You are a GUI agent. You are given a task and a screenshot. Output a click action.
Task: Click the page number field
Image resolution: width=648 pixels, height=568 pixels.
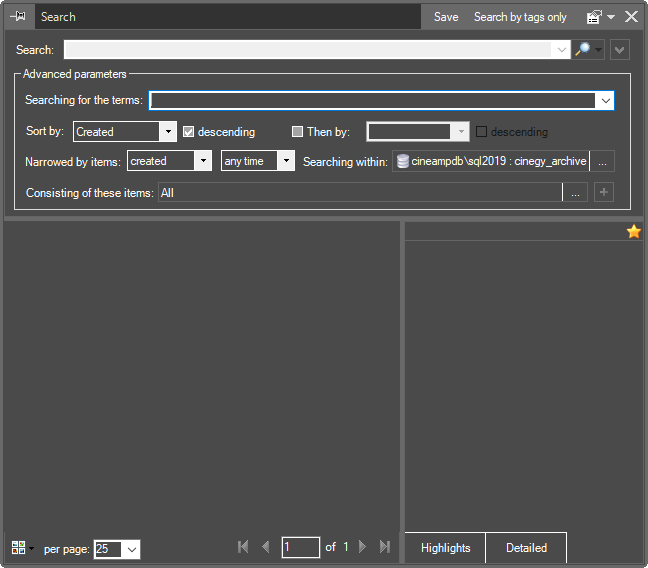[300, 547]
